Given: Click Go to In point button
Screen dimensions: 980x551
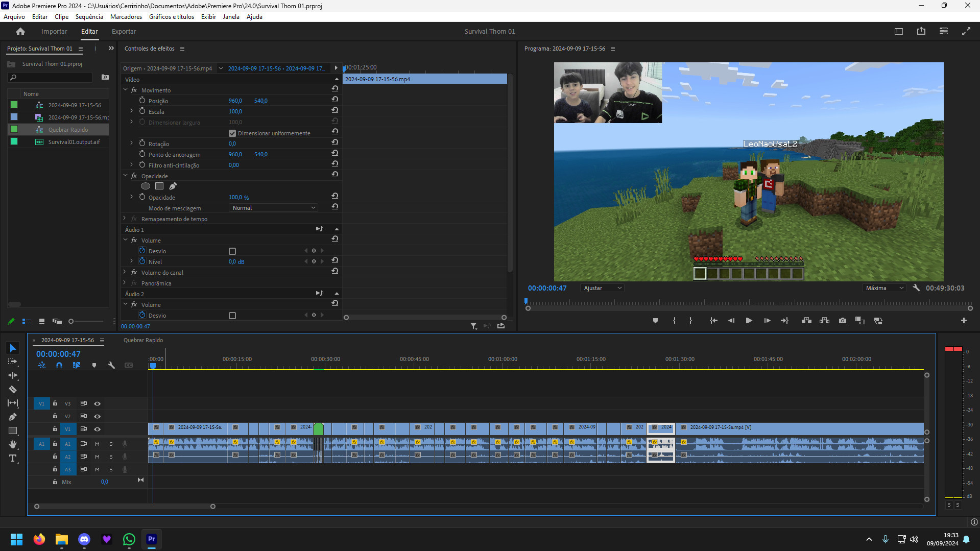Looking at the screenshot, I should tap(713, 321).
